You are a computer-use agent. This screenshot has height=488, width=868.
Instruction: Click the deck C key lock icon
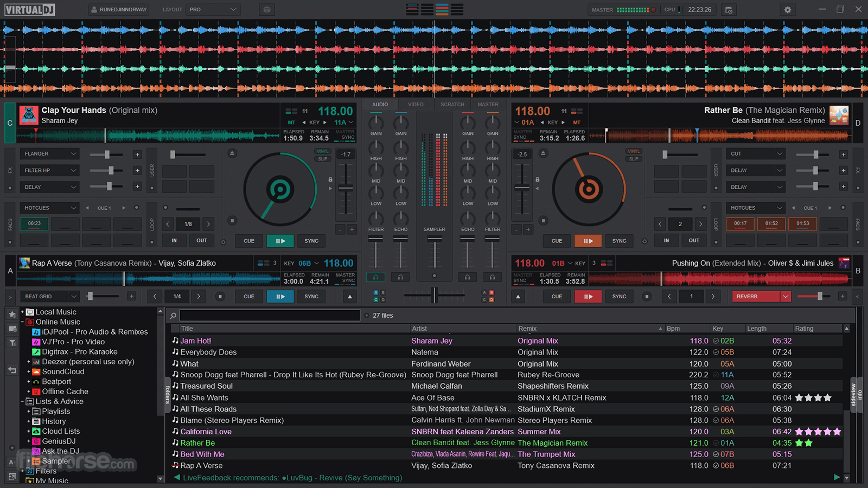[330, 179]
